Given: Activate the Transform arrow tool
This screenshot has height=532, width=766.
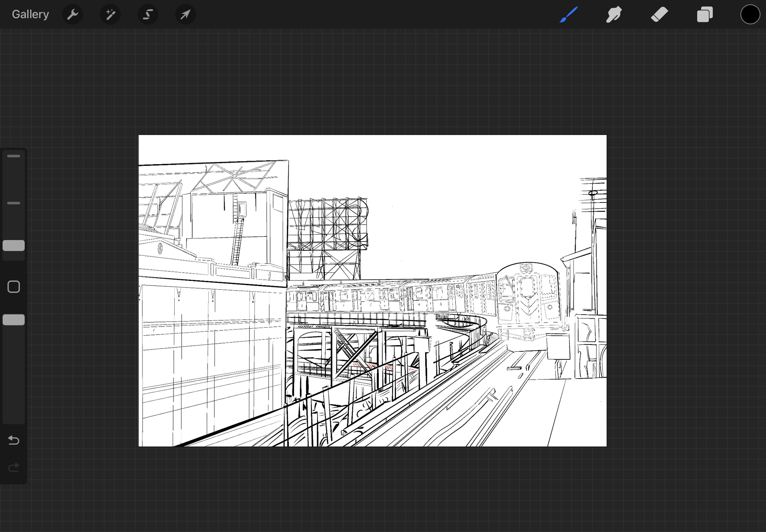Looking at the screenshot, I should [185, 15].
